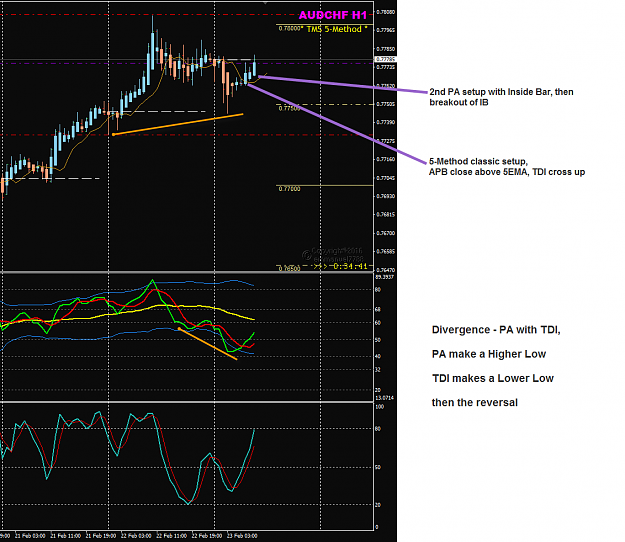Click the 0:34:41 candle countdown timer
Screen dimensions: 625x542
click(350, 266)
